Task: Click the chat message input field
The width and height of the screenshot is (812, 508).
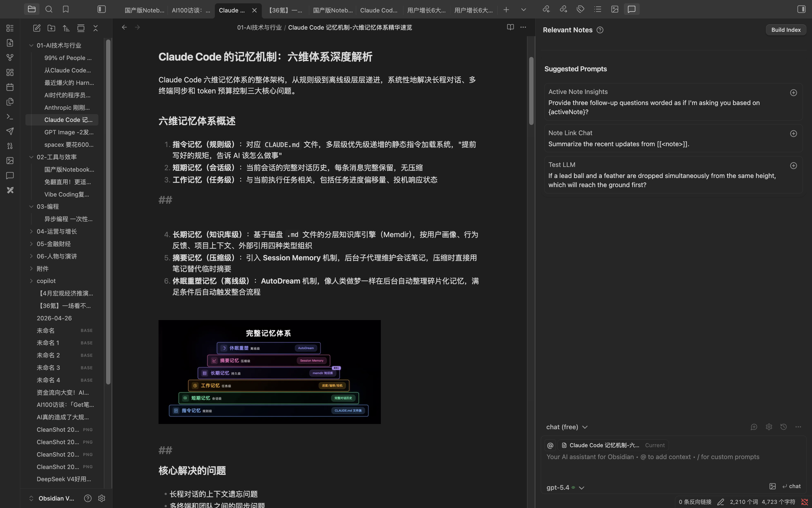Action: [x=673, y=465]
